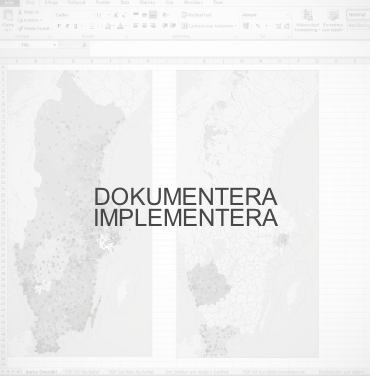This screenshot has height=376, width=370.
Task: Expand the Centrera över kolumner dropdown arrow
Action: [x=235, y=26]
